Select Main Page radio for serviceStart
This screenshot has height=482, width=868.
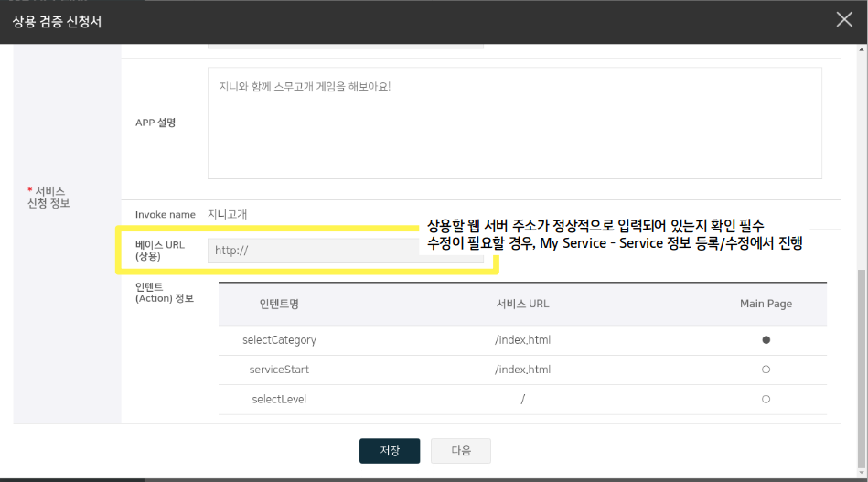coord(766,370)
